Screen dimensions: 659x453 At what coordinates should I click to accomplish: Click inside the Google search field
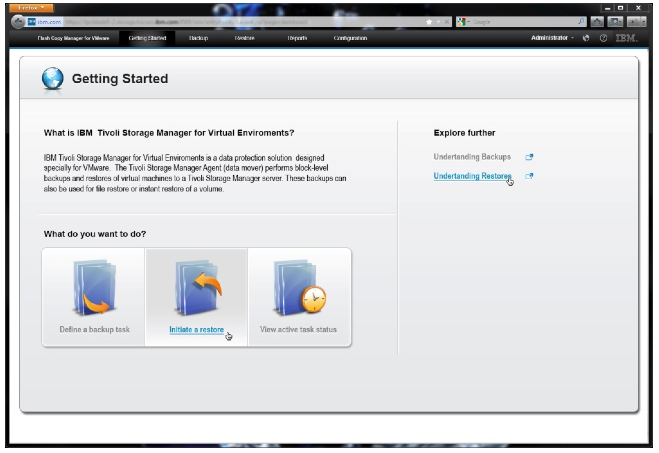(x=523, y=22)
